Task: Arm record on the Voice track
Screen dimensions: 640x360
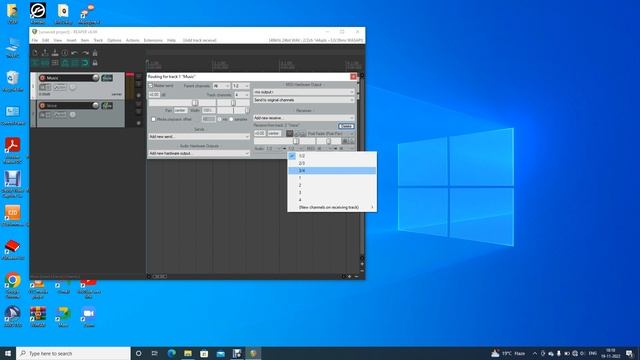Action: [x=42, y=106]
